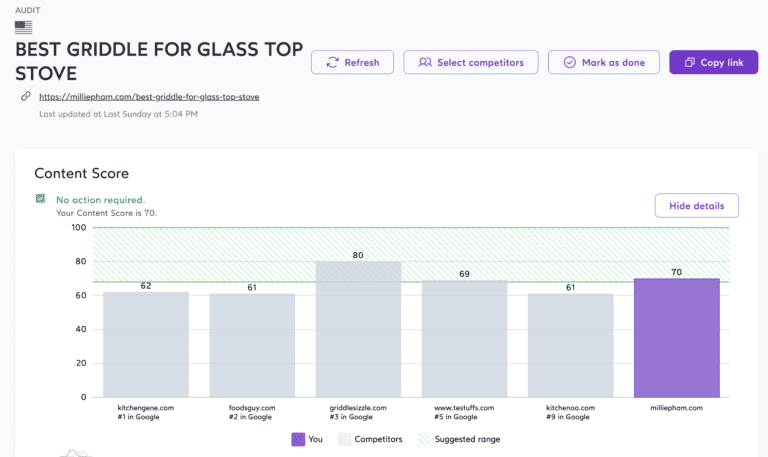Click the green hatched icon by No action required
The width and height of the screenshot is (768, 457).
click(41, 199)
